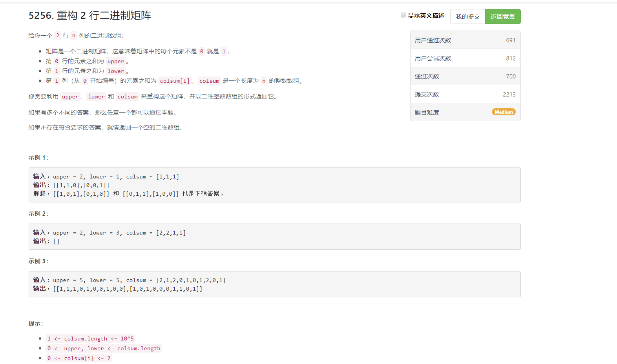Select the 提交次数 row showing 2213

[x=465, y=94]
